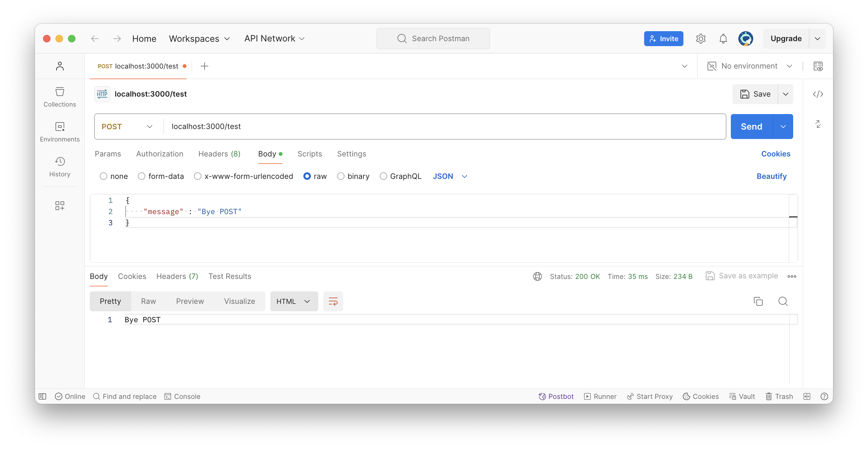Viewport: 868px width, 450px height.
Task: Open the History sidebar panel
Action: pyautogui.click(x=60, y=167)
